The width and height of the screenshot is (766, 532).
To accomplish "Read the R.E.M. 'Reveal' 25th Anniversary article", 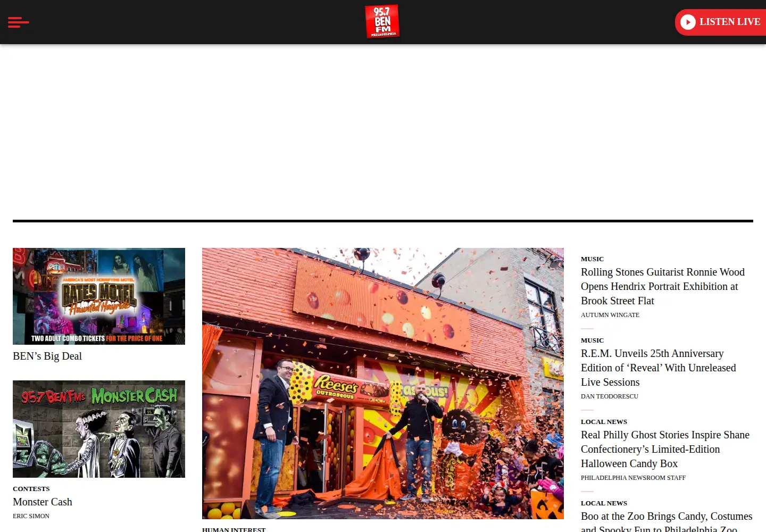I will point(659,368).
